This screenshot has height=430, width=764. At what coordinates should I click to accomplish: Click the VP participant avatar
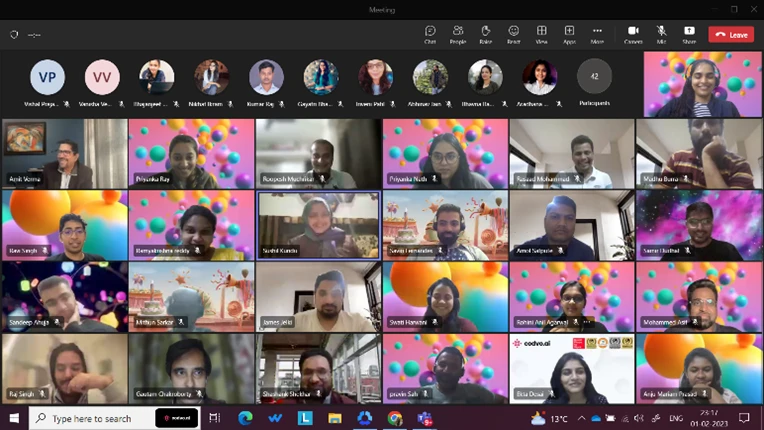(47, 77)
